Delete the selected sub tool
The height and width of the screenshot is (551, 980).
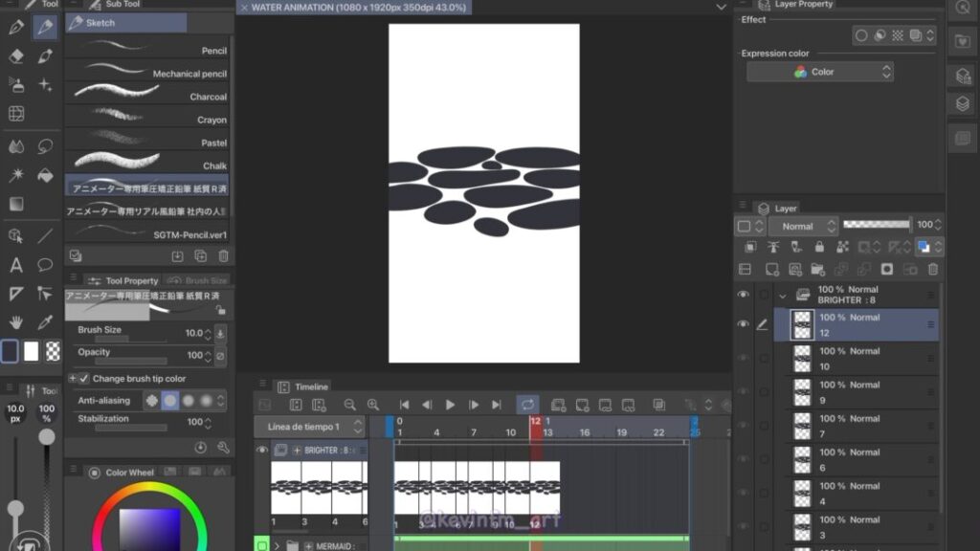pos(223,256)
